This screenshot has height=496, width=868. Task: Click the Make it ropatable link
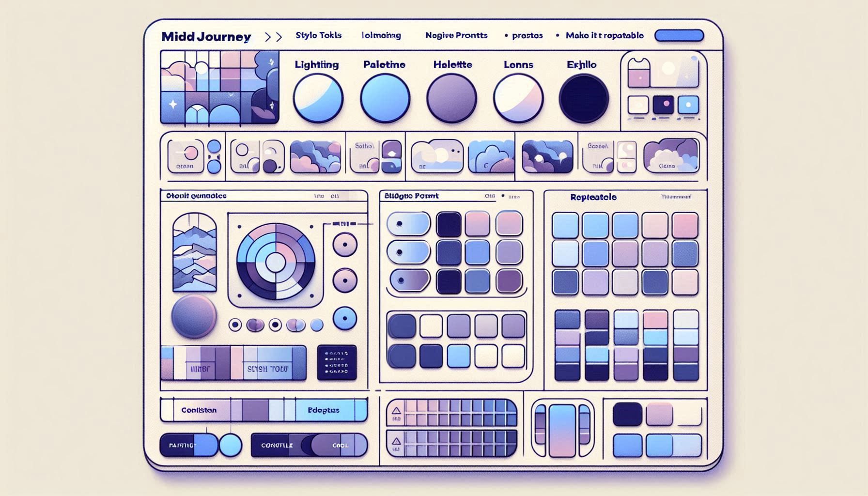[604, 35]
